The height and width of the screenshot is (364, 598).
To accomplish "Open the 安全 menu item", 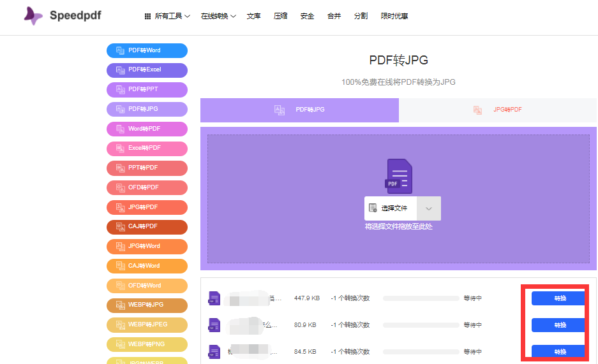I will [307, 16].
